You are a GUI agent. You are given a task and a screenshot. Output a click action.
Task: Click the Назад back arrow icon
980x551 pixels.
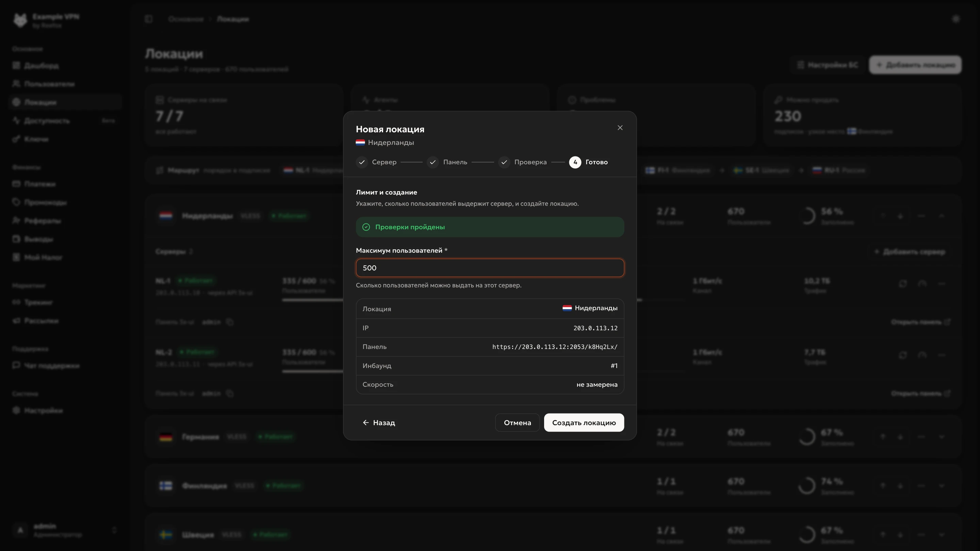(365, 422)
